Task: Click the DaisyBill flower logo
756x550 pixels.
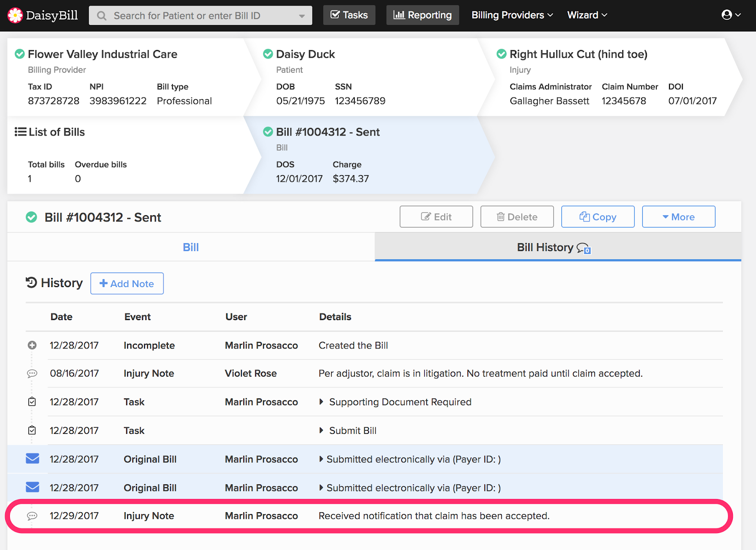Action: [15, 16]
